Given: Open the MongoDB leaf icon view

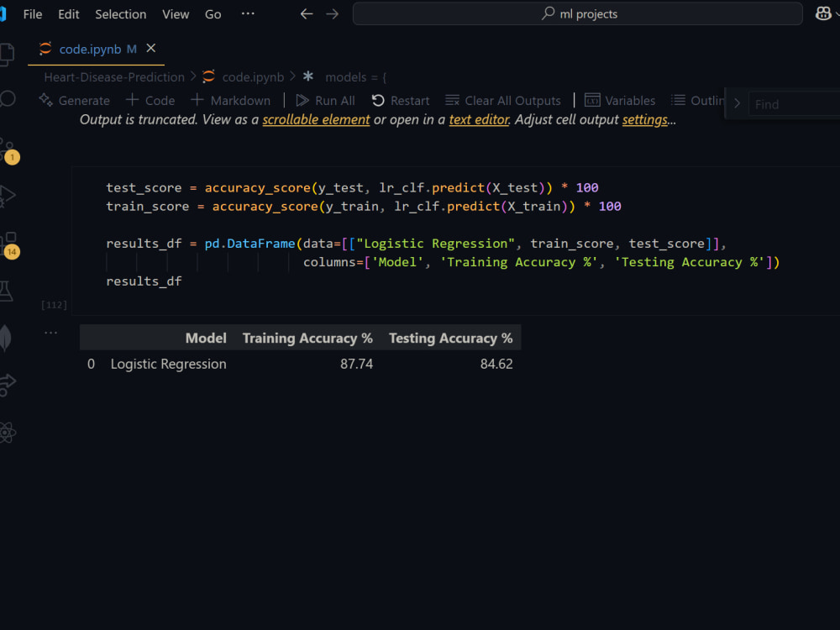Looking at the screenshot, I should (6, 338).
